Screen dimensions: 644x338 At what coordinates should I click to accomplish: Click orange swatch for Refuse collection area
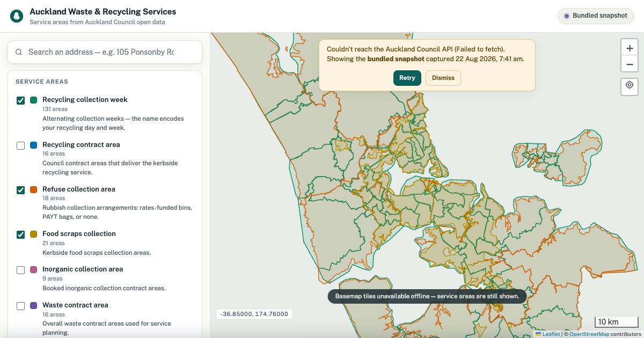coord(33,189)
